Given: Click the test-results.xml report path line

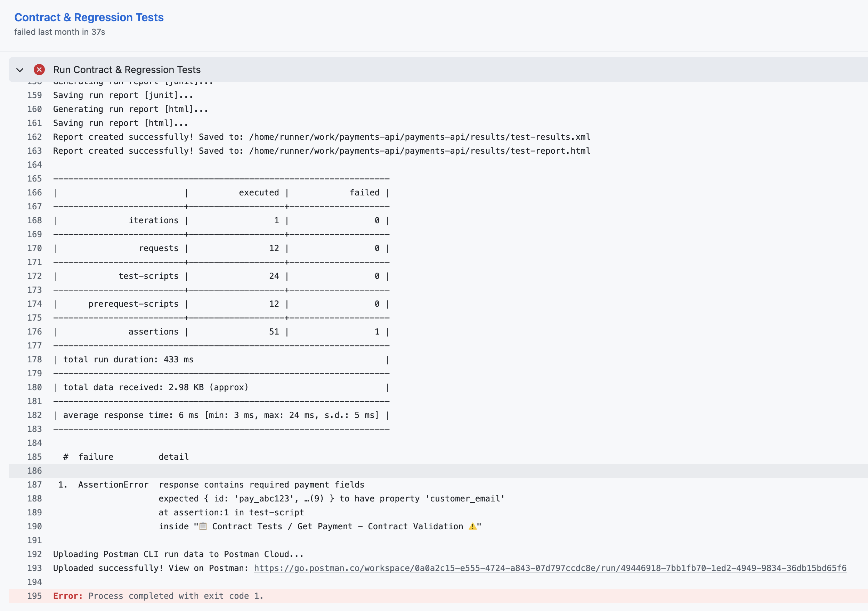Looking at the screenshot, I should [322, 137].
